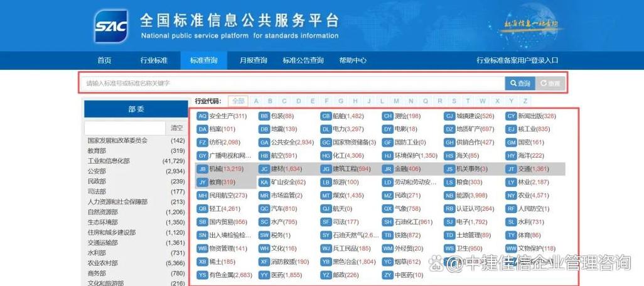
Task: Click the DL badge for 电力
Action: point(326,129)
